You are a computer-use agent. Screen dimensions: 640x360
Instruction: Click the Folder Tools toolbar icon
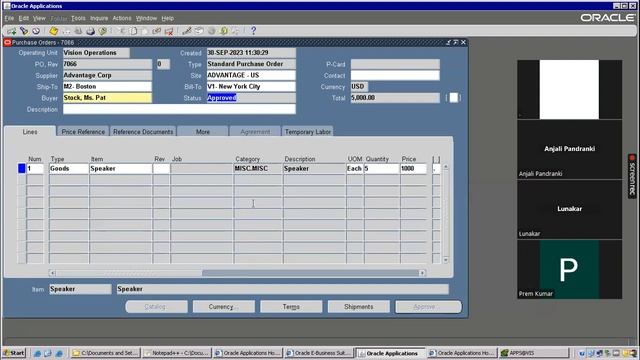[x=236, y=31]
